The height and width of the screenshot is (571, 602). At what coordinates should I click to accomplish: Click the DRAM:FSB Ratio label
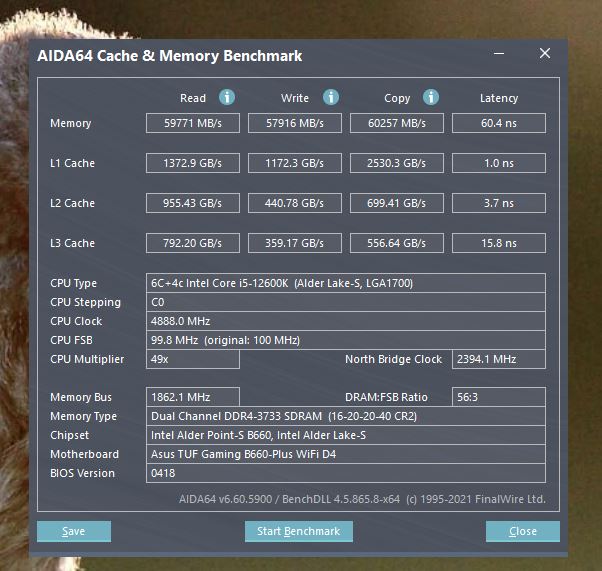pos(386,397)
